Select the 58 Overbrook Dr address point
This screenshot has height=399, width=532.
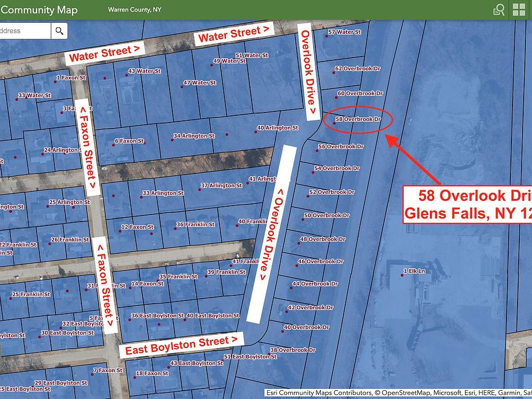click(333, 119)
